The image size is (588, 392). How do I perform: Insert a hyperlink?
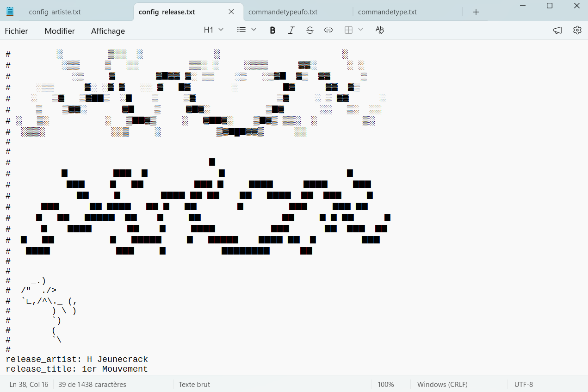point(328,30)
